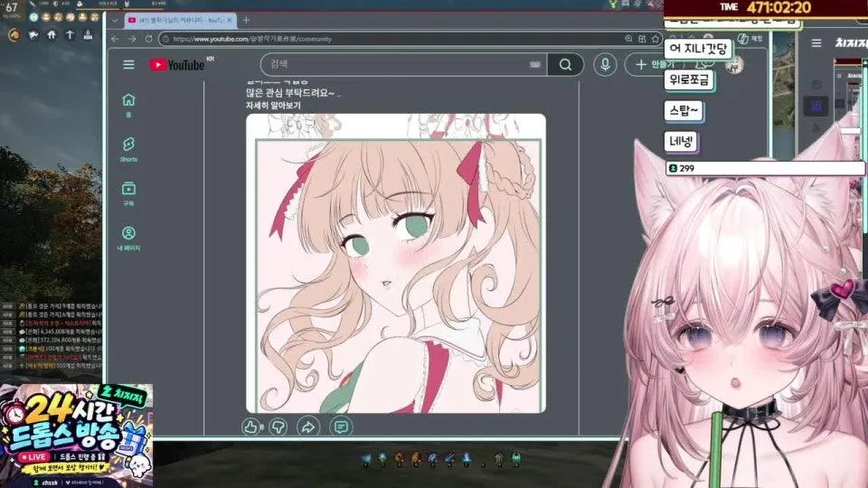Click the 스탑~ chat bubble

tap(684, 110)
